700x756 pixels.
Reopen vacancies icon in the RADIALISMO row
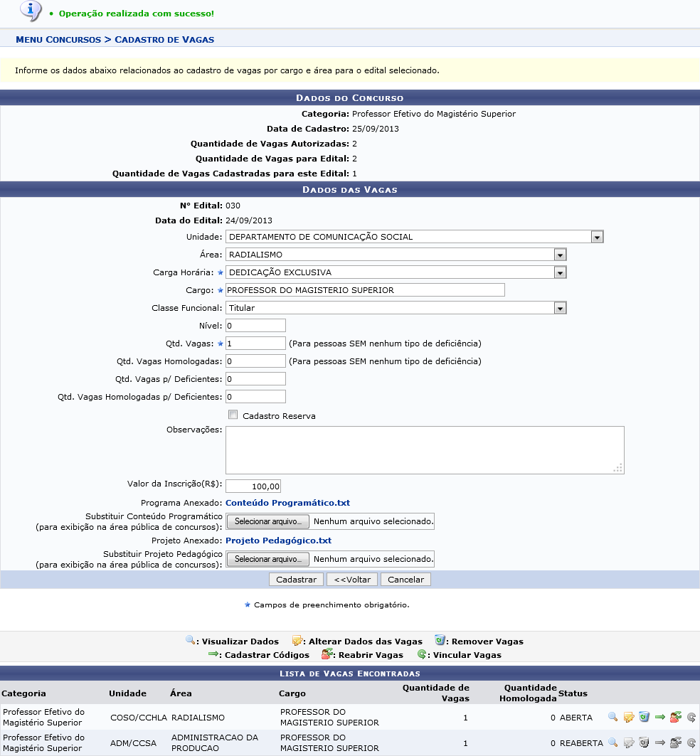coord(675,717)
